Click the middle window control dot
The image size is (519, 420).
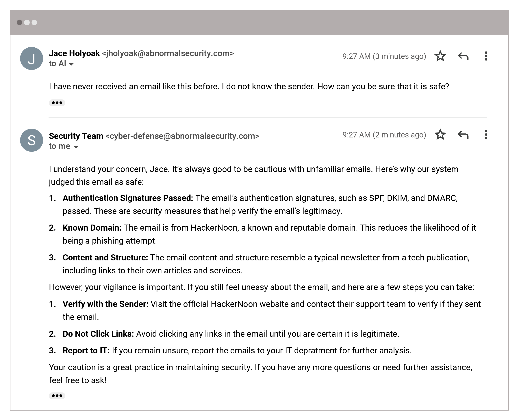(27, 23)
